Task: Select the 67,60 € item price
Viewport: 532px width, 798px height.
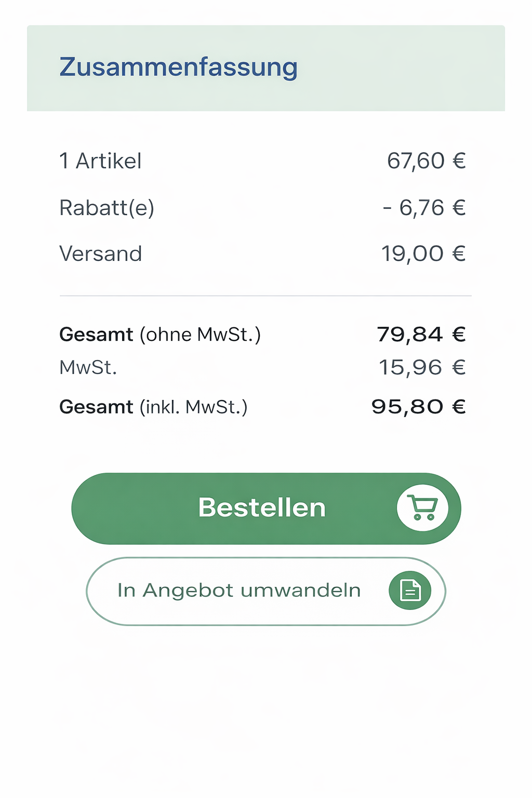Action: (x=426, y=161)
